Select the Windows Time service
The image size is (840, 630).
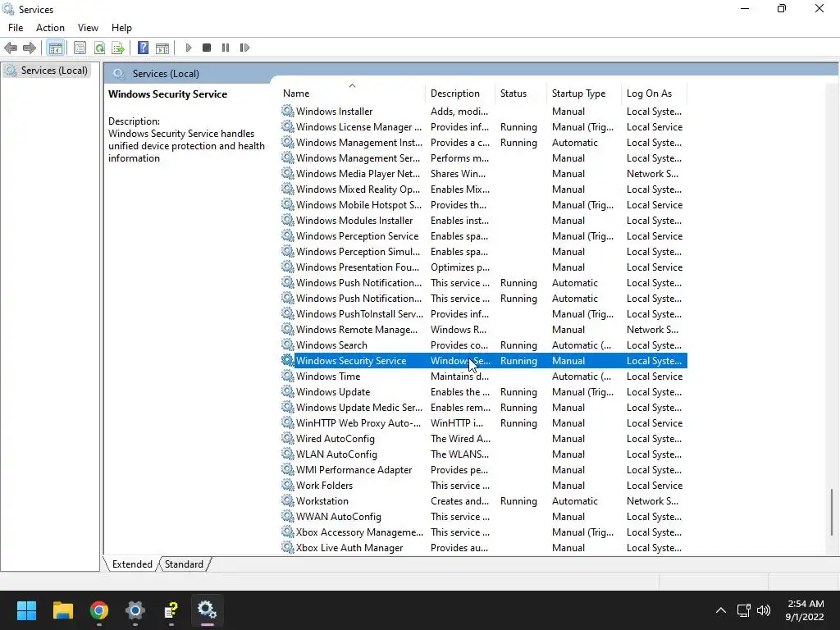[x=484, y=376]
